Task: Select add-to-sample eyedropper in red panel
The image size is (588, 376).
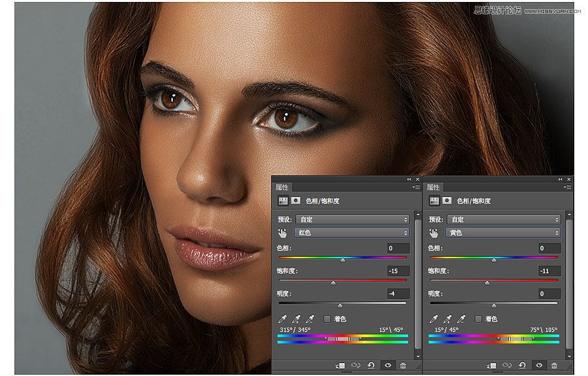Action: 296,319
